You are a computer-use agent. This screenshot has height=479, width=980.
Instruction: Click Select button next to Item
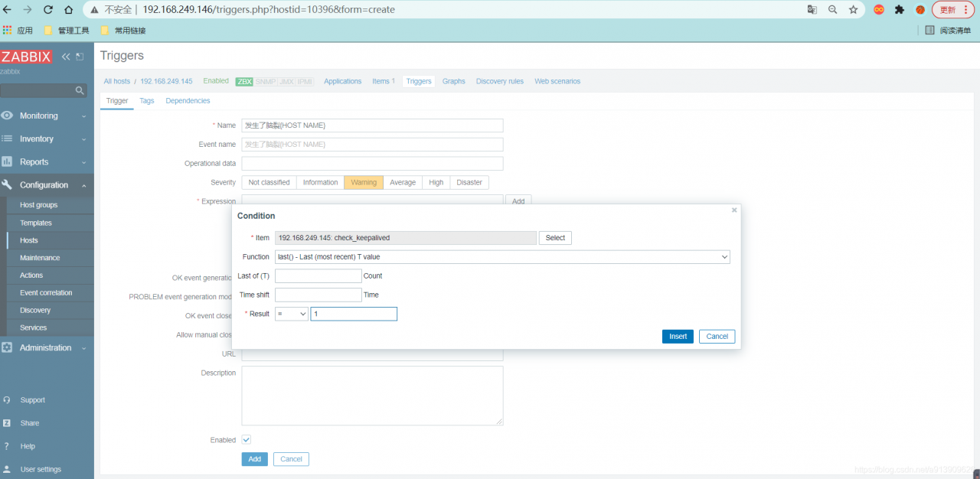[x=555, y=238]
